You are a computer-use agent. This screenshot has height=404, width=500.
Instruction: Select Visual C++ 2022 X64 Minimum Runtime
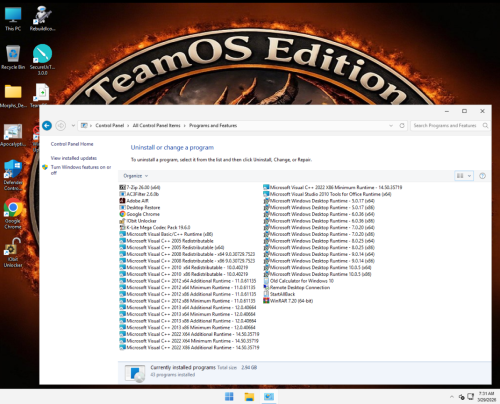click(189, 341)
